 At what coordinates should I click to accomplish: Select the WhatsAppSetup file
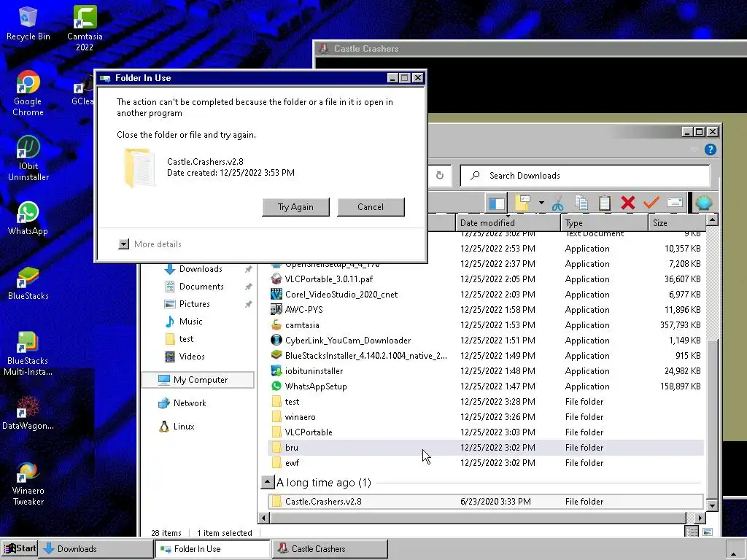[486, 386]
